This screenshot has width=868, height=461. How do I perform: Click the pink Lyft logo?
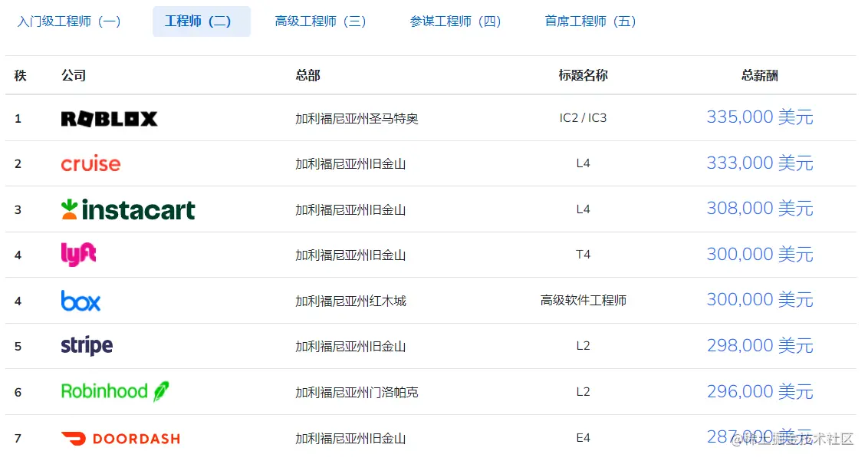79,255
